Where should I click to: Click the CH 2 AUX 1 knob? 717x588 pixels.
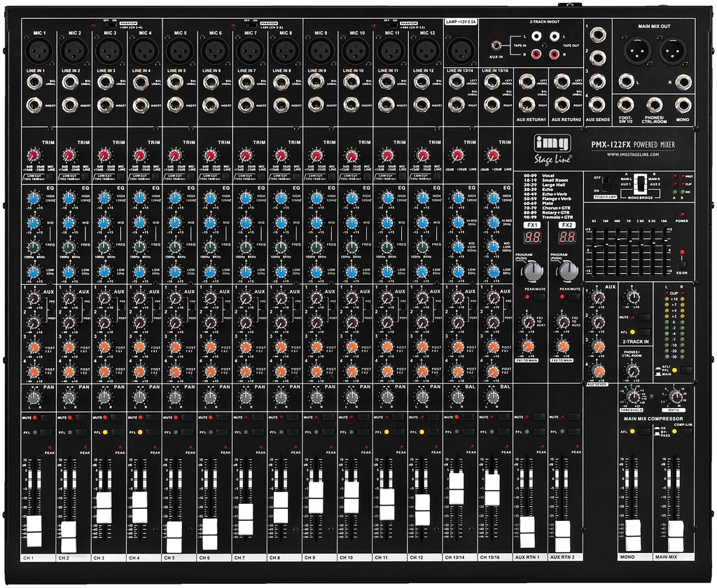(x=69, y=299)
